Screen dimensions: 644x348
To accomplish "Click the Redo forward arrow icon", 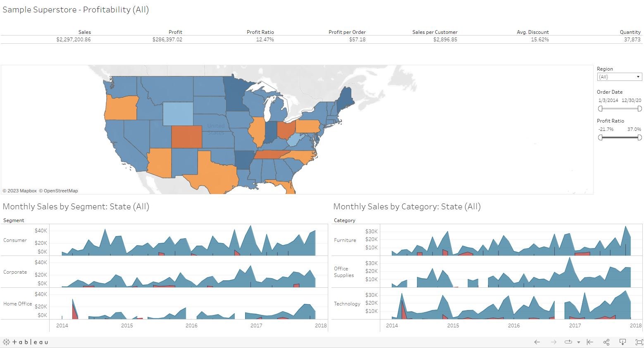I will 554,342.
